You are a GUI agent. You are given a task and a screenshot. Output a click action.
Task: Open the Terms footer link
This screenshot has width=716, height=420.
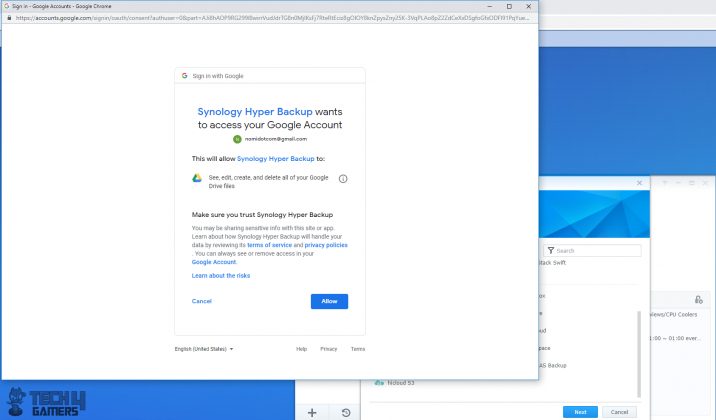tap(358, 349)
